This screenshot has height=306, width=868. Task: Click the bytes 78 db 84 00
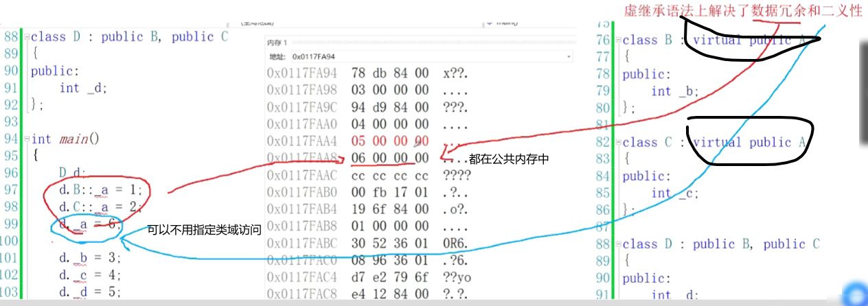[390, 73]
